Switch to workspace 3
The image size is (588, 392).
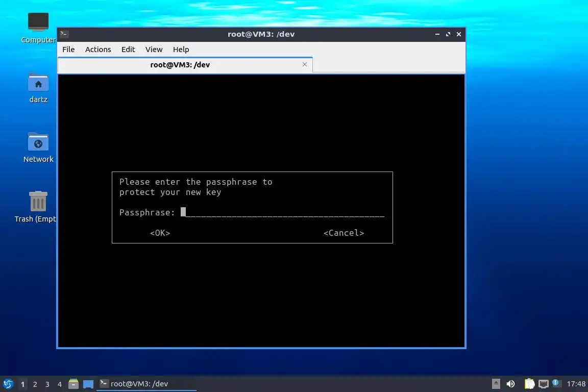point(47,384)
